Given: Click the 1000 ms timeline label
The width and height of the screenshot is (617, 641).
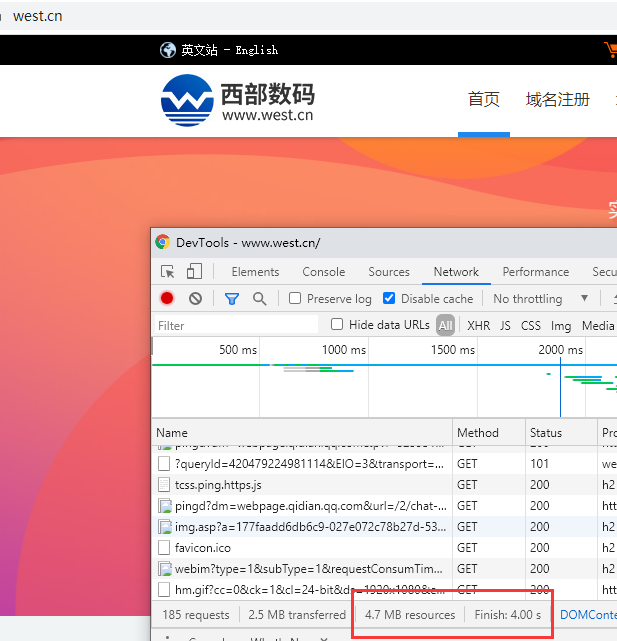Looking at the screenshot, I should pos(344,350).
